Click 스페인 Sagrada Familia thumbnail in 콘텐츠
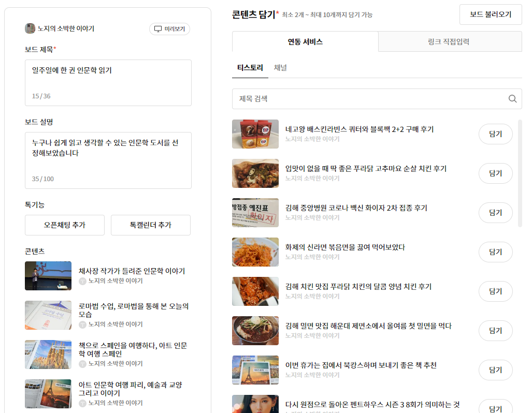The image size is (532, 413). (48, 355)
